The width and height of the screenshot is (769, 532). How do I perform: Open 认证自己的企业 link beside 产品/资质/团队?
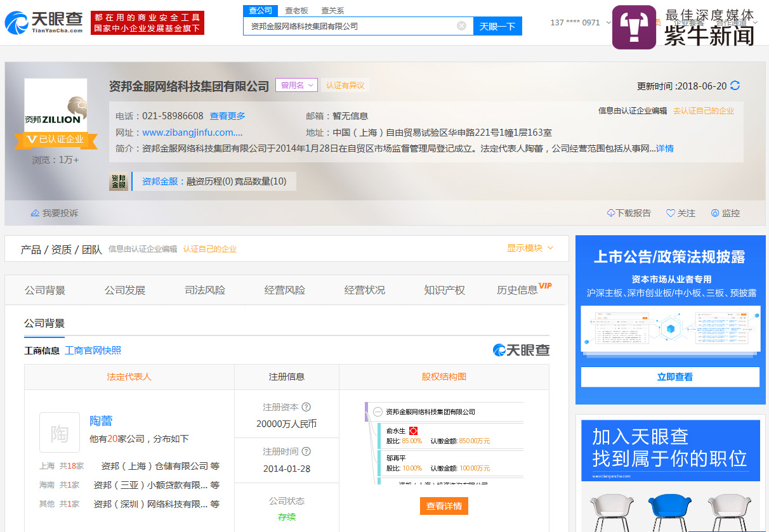210,249
